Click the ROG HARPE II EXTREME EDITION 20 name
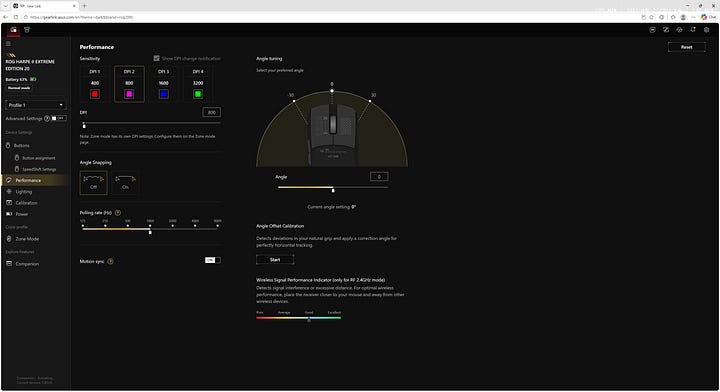Viewport: 720px width, 392px height. coord(30,65)
